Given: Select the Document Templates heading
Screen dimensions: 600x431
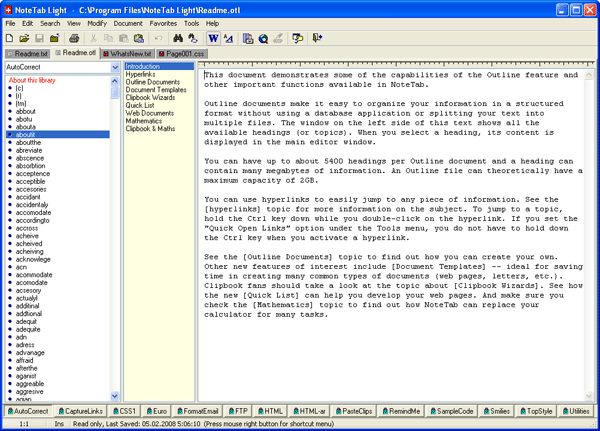Looking at the screenshot, I should click(x=156, y=90).
